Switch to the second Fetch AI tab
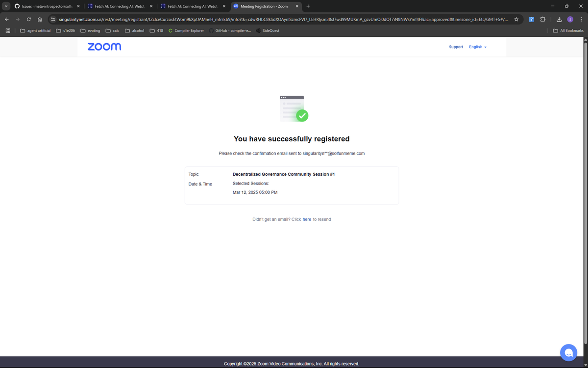Image resolution: width=588 pixels, height=368 pixels. [193, 6]
